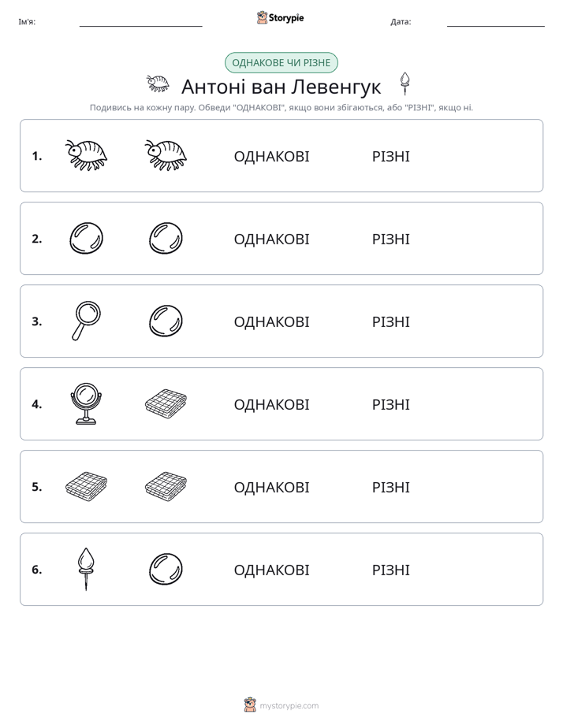The height and width of the screenshot is (728, 563).
Task: Click the water drop pin icon in row 6
Action: click(x=87, y=569)
